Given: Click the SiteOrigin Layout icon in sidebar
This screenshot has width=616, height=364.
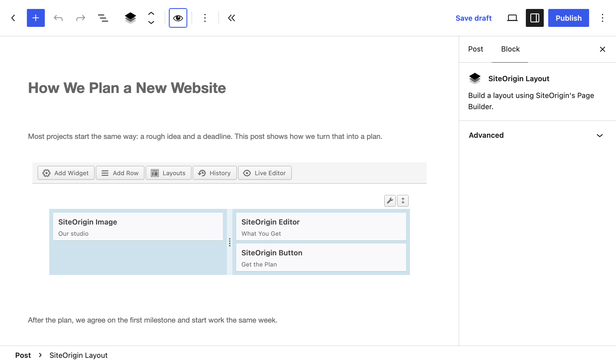Looking at the screenshot, I should pyautogui.click(x=475, y=78).
